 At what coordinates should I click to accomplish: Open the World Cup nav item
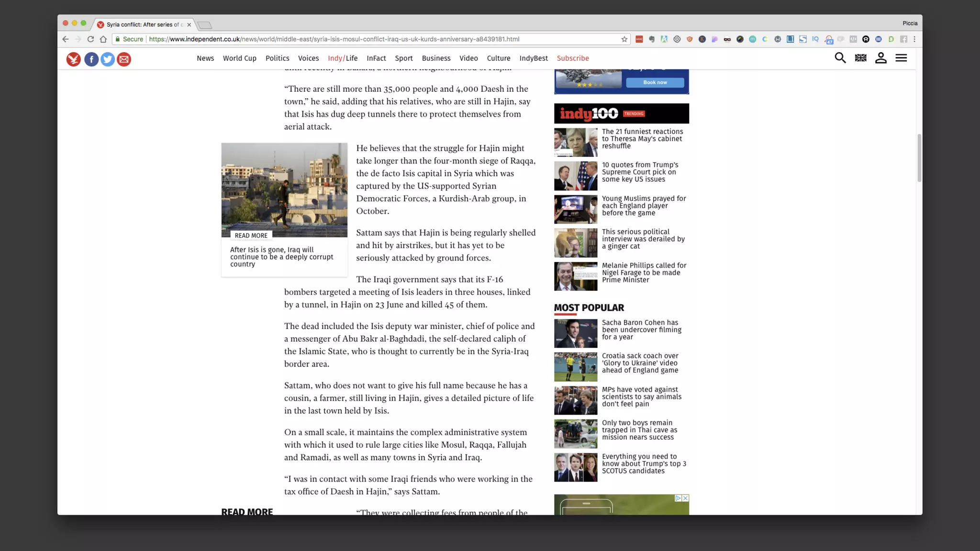[239, 58]
